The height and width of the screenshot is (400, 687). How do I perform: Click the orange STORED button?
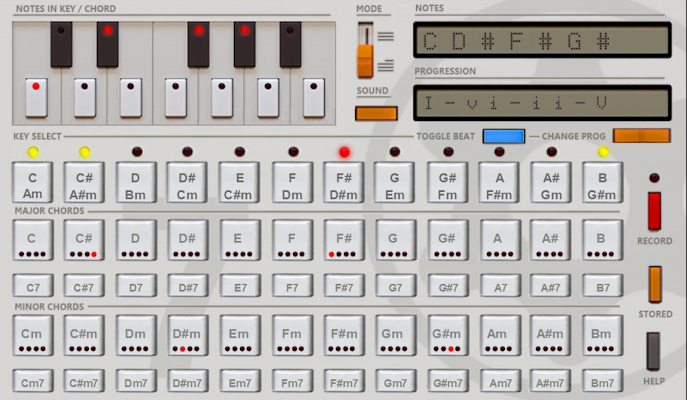pos(655,284)
